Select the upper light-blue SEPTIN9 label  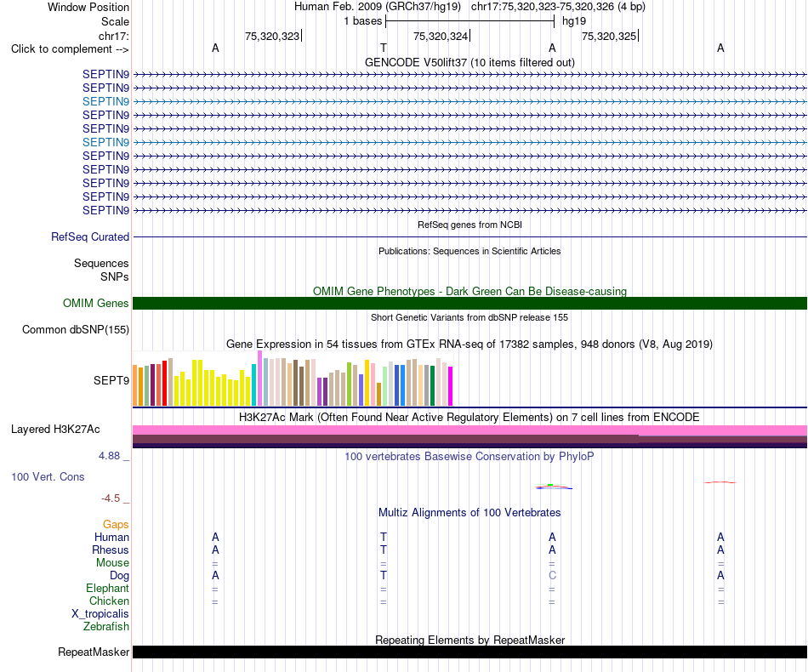click(105, 101)
